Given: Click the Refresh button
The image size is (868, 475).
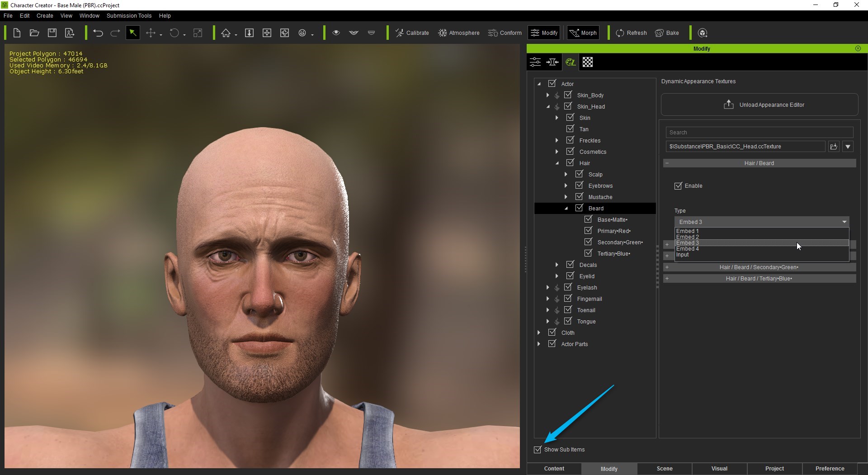Looking at the screenshot, I should tap(631, 33).
